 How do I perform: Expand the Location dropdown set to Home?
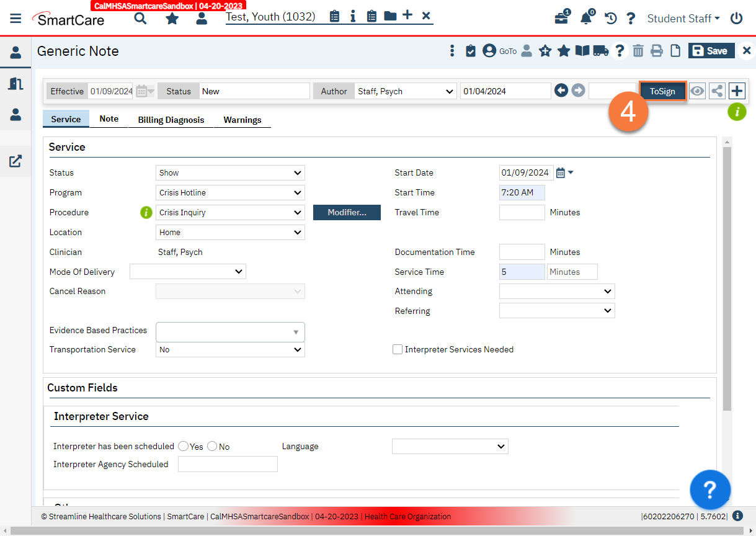coord(230,232)
